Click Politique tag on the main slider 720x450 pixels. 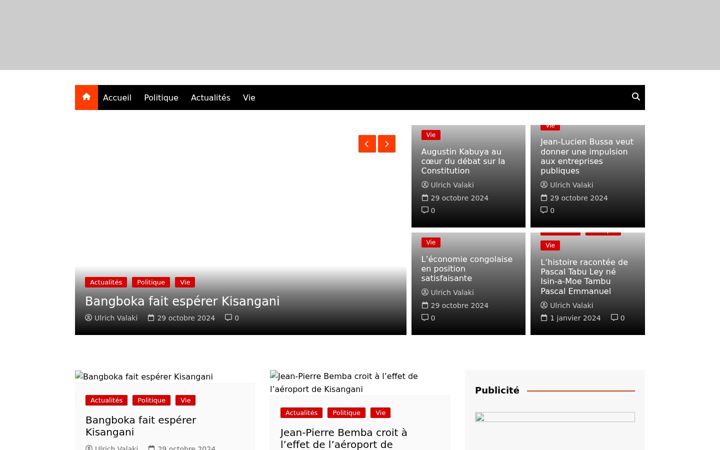(151, 282)
